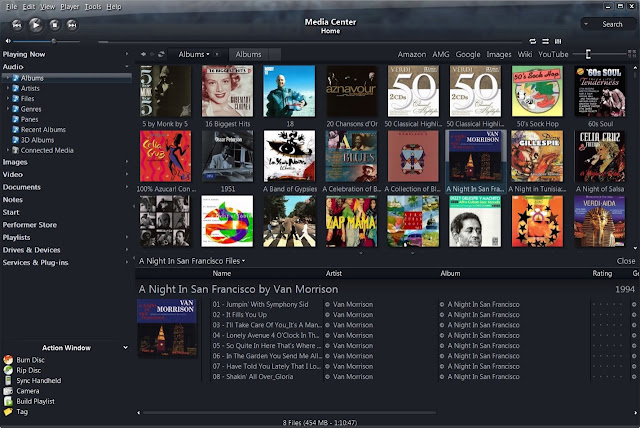Switch to the second Albums tab

pyautogui.click(x=248, y=54)
